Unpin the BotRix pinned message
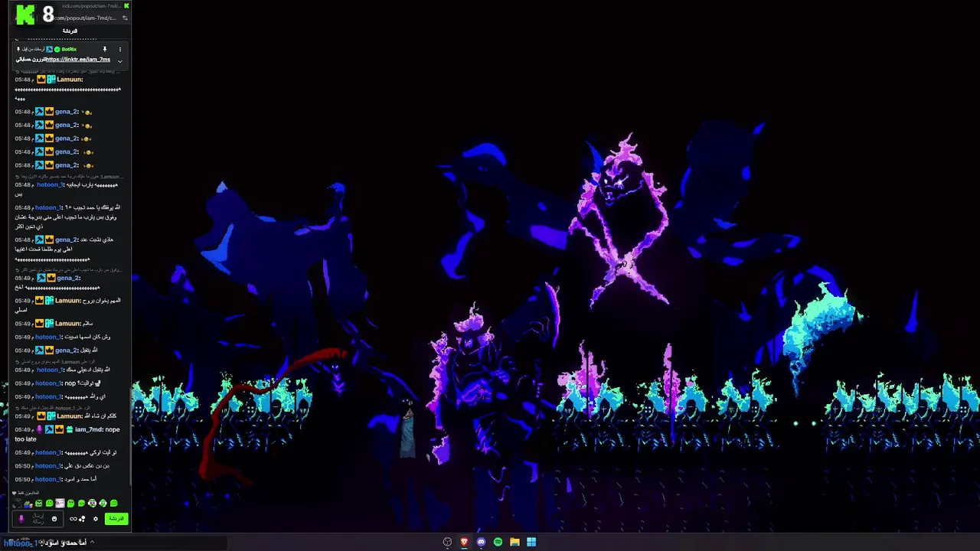980x551 pixels. coord(105,49)
